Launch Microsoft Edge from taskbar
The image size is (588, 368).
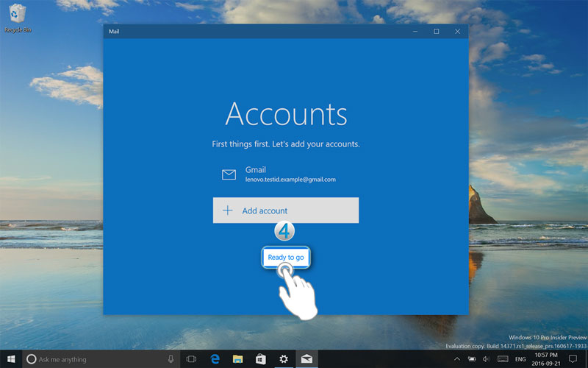pos(215,359)
